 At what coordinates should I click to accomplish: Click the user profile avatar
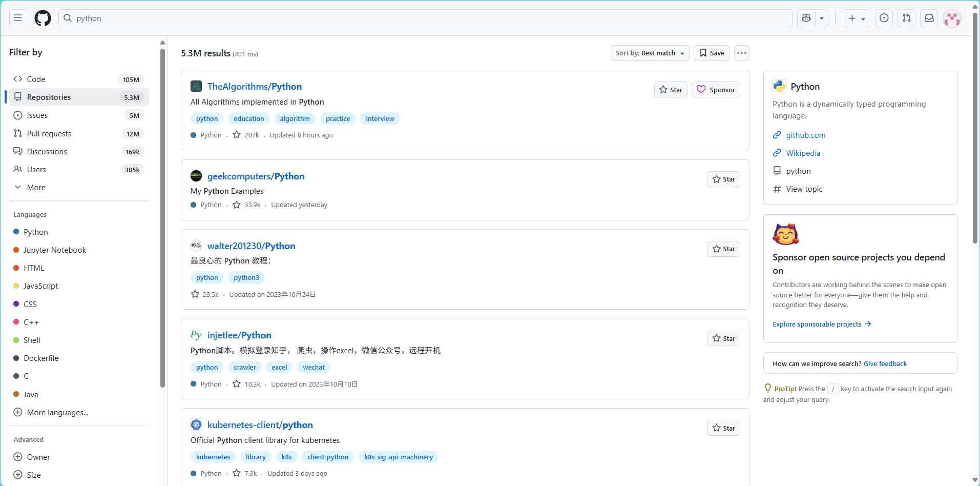952,18
